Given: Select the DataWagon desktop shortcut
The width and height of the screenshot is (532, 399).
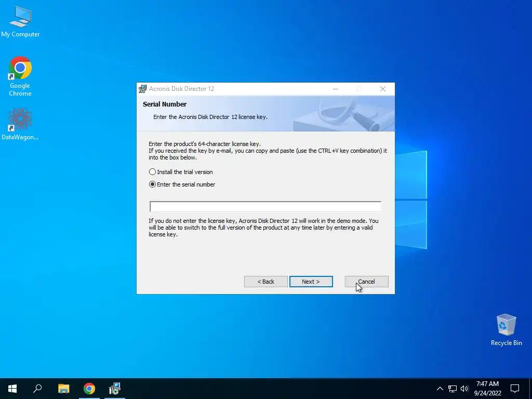Looking at the screenshot, I should coord(20,124).
